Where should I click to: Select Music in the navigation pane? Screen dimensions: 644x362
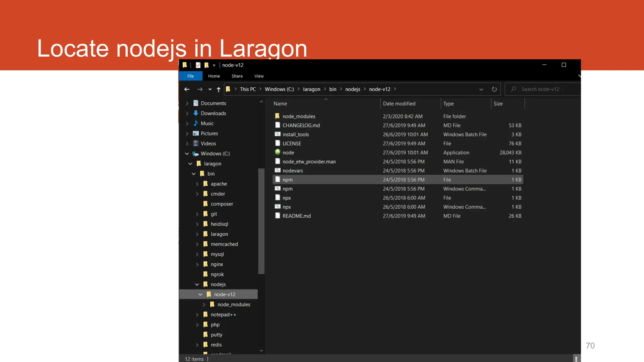pos(207,123)
